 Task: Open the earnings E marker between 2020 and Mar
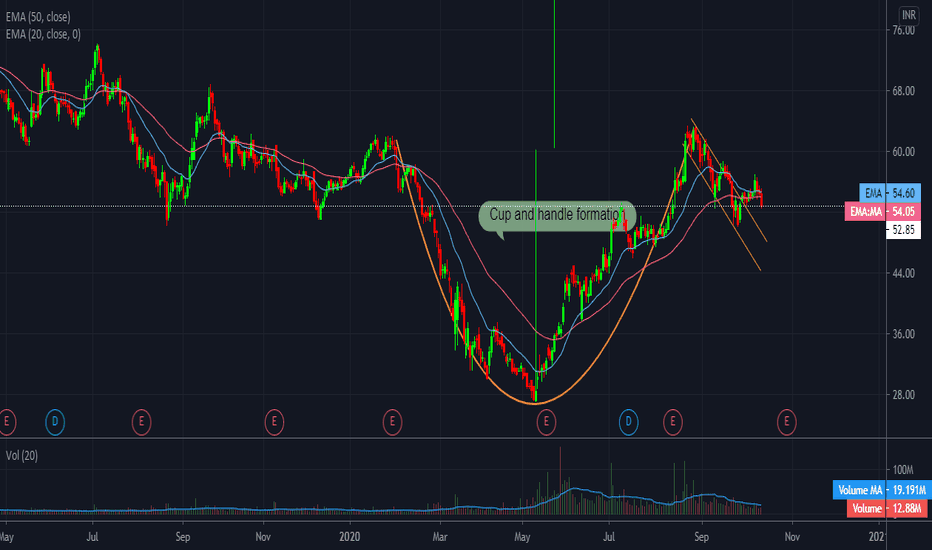pyautogui.click(x=392, y=422)
